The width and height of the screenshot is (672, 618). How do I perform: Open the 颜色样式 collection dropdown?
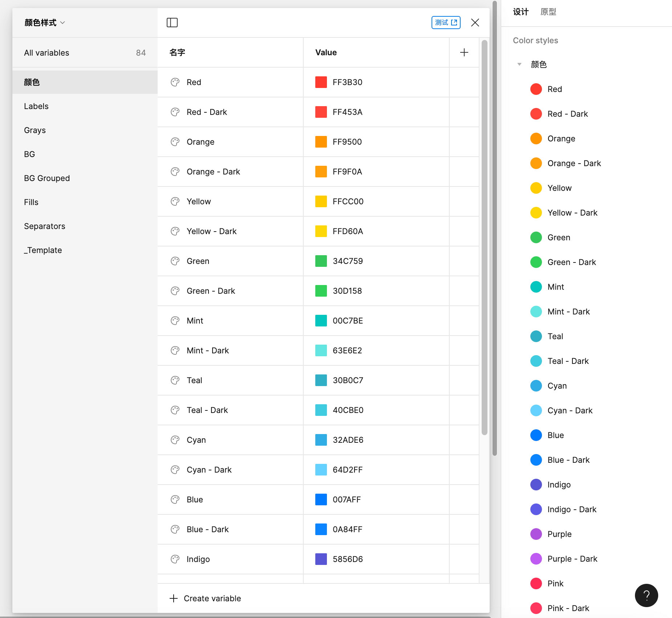pos(44,23)
